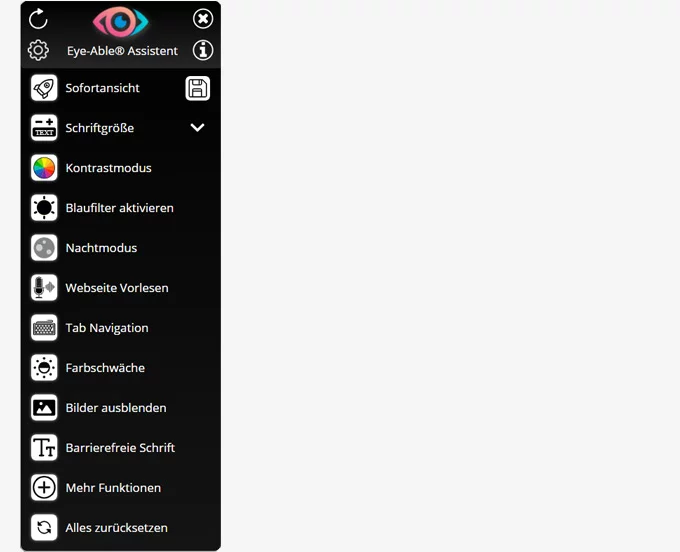Click the Kontrastmodus color wheel icon
The width and height of the screenshot is (680, 552).
pos(44,168)
